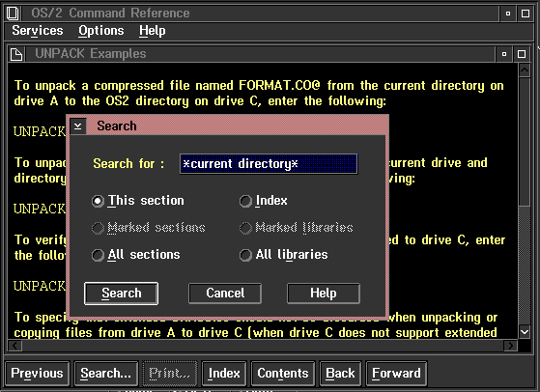Open Contents from the bottom toolbar
The image size is (540, 392).
[283, 374]
